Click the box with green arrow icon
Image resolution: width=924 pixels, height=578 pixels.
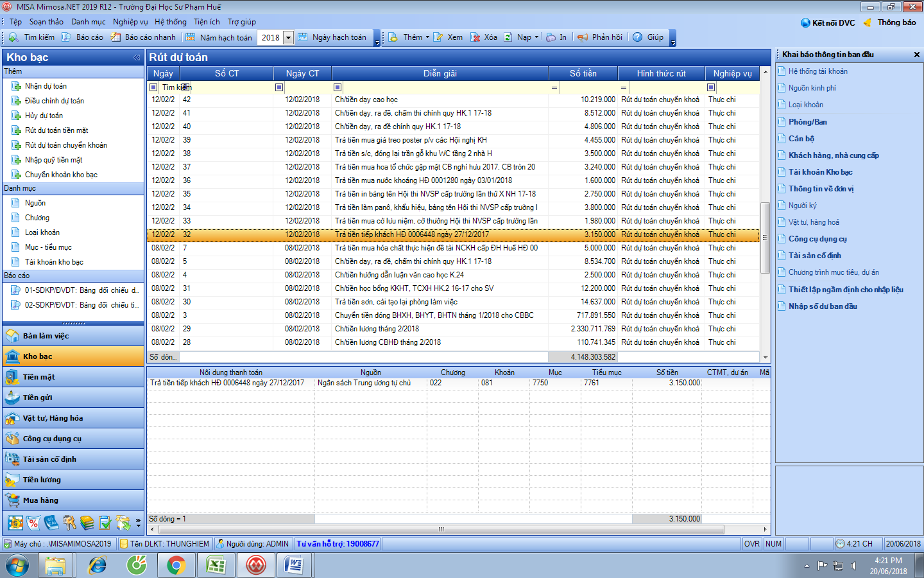tap(123, 523)
